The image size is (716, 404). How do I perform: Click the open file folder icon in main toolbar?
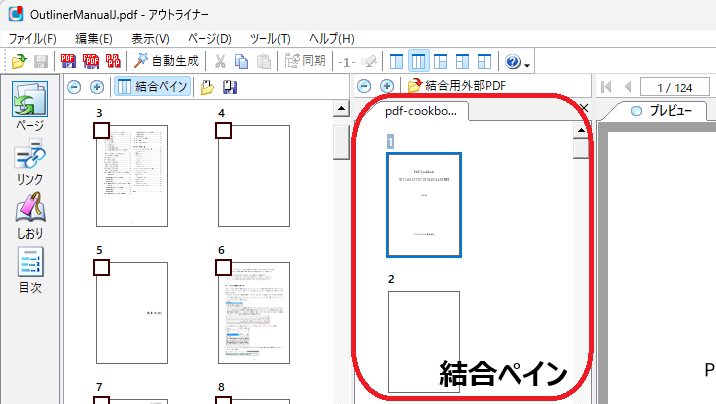tap(18, 61)
